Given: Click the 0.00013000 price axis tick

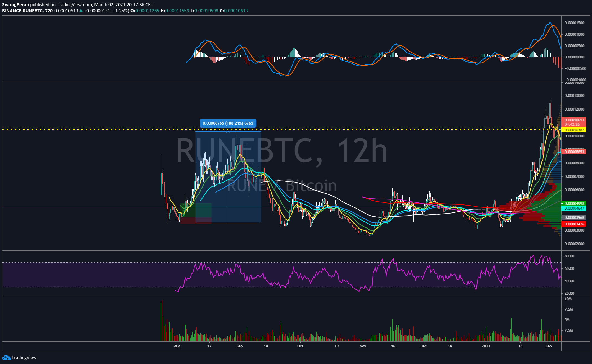Looking at the screenshot, I should pos(574,96).
